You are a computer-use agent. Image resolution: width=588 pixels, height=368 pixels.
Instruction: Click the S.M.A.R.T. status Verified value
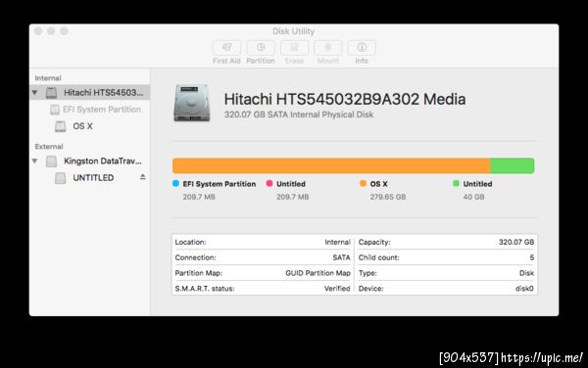click(x=337, y=289)
